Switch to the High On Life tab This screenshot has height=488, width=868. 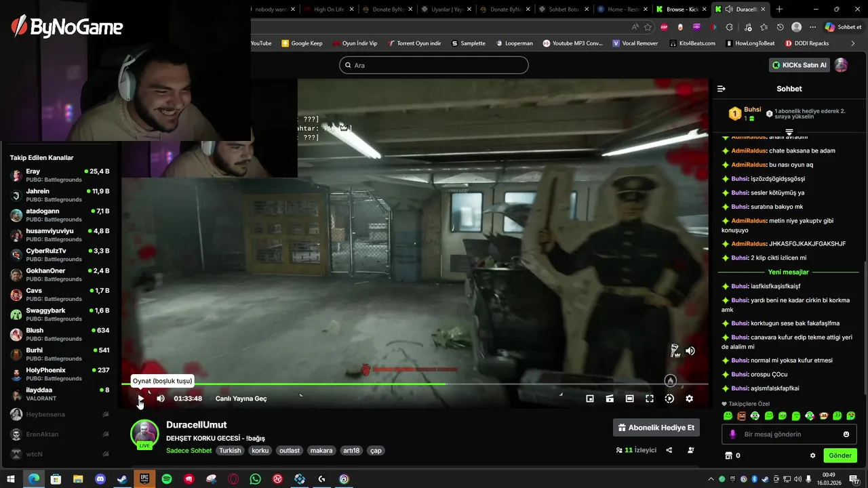[x=328, y=9]
